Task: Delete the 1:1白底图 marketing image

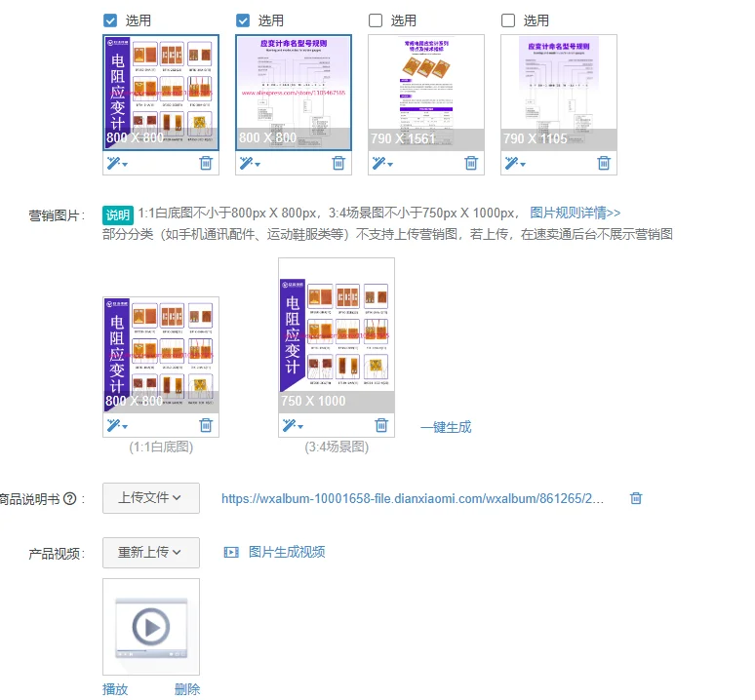Action: coord(206,425)
